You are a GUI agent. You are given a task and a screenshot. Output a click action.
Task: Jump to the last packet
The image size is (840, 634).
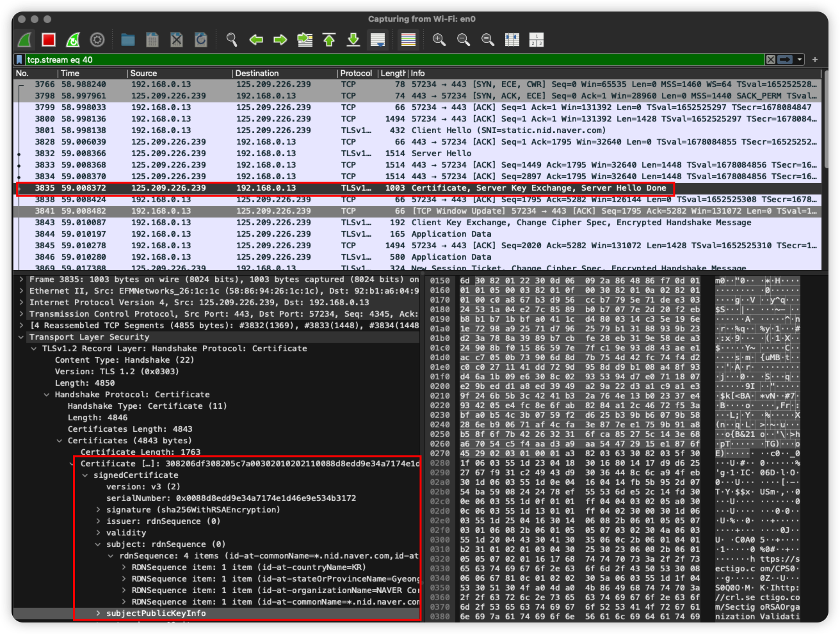point(353,40)
